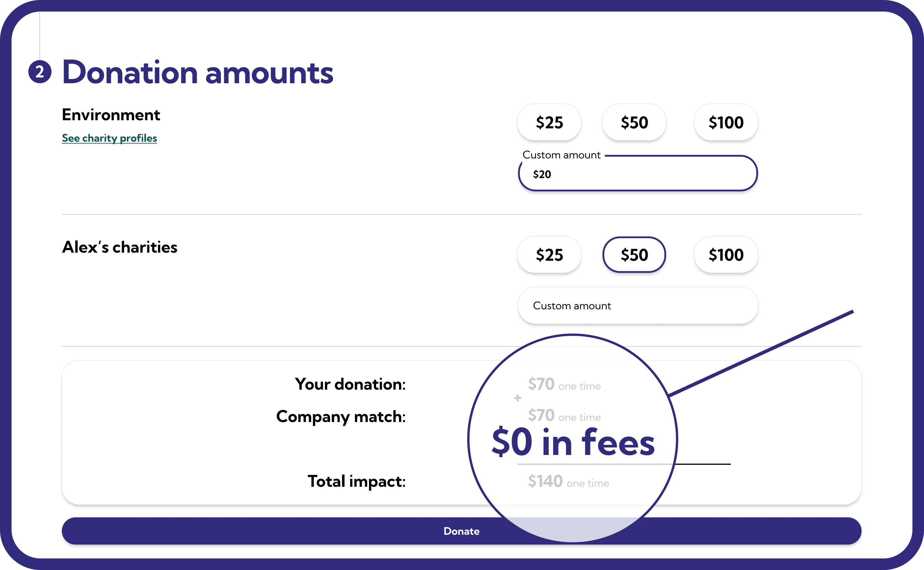Click the Donation amounts heading
Image resolution: width=924 pixels, height=570 pixels.
(x=197, y=72)
